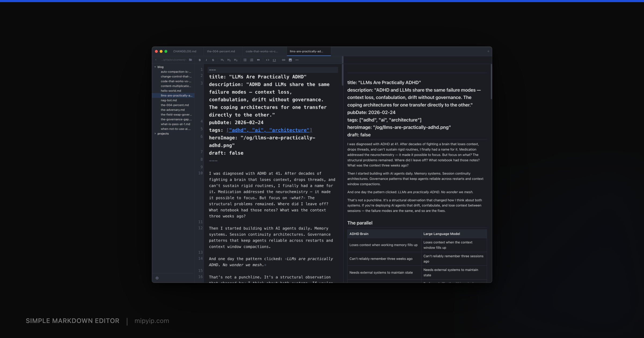The image size is (644, 338).
Task: Click the sidebar path ...ipYip/src/content/~
Action: [x=173, y=60]
